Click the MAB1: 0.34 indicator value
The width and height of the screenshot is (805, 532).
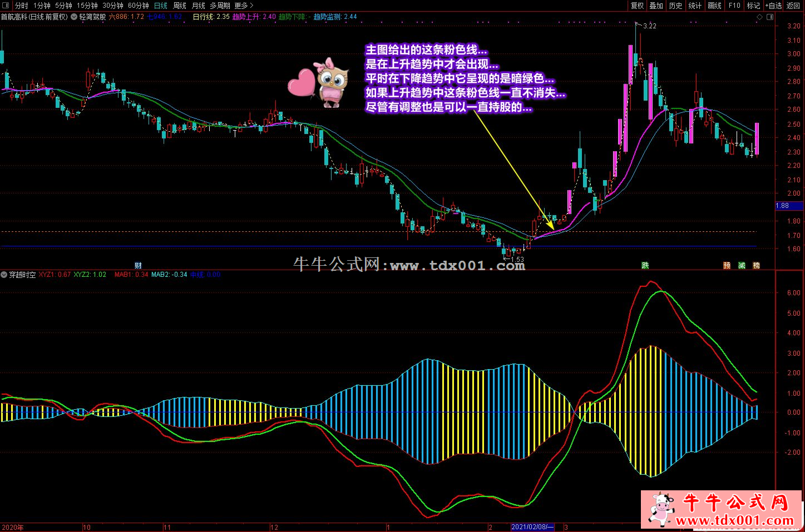click(x=132, y=275)
